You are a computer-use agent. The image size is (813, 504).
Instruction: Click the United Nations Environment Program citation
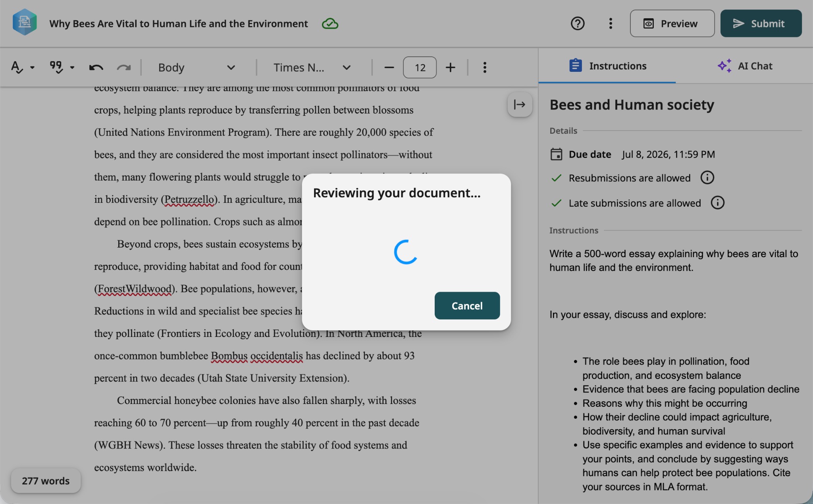183,132
